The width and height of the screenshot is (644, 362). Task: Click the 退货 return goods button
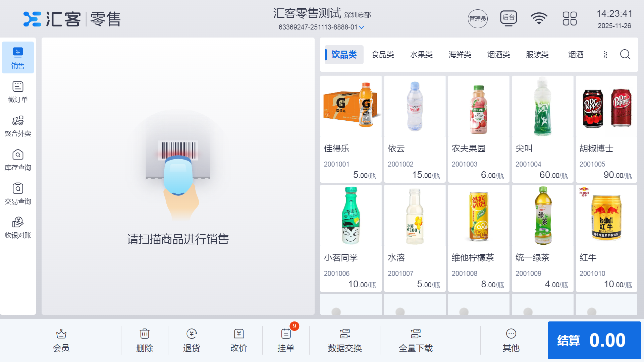[192, 340]
